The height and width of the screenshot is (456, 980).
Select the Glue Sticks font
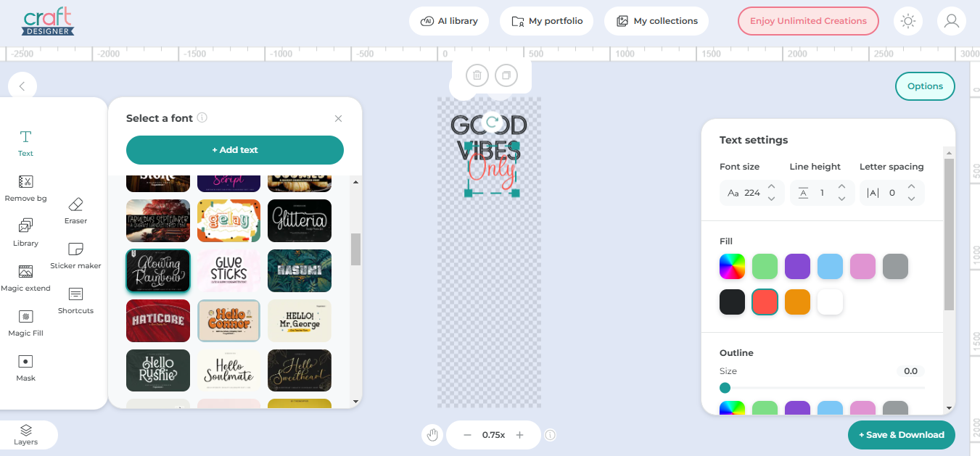pyautogui.click(x=228, y=270)
